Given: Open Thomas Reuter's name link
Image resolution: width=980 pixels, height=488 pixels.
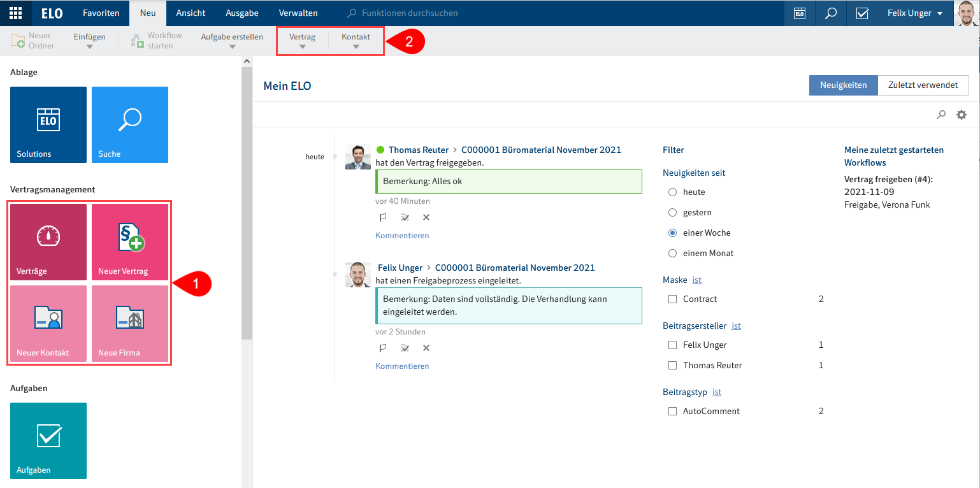Looking at the screenshot, I should (419, 150).
